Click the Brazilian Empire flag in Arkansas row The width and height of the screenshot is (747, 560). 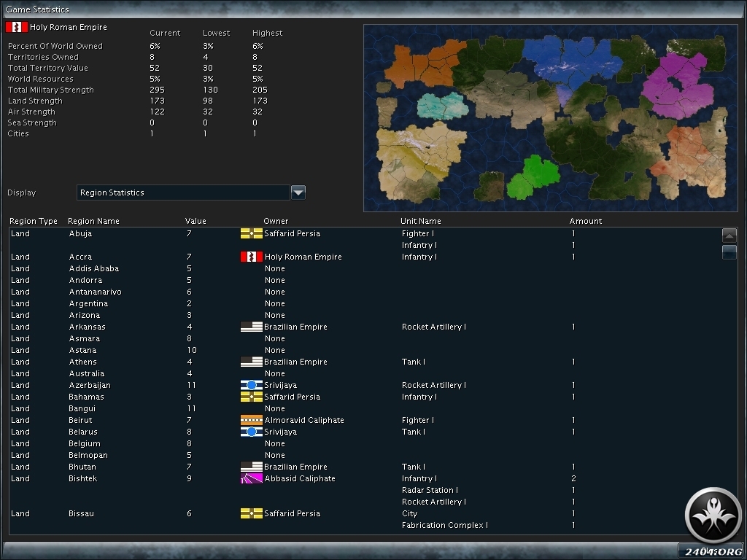251,327
